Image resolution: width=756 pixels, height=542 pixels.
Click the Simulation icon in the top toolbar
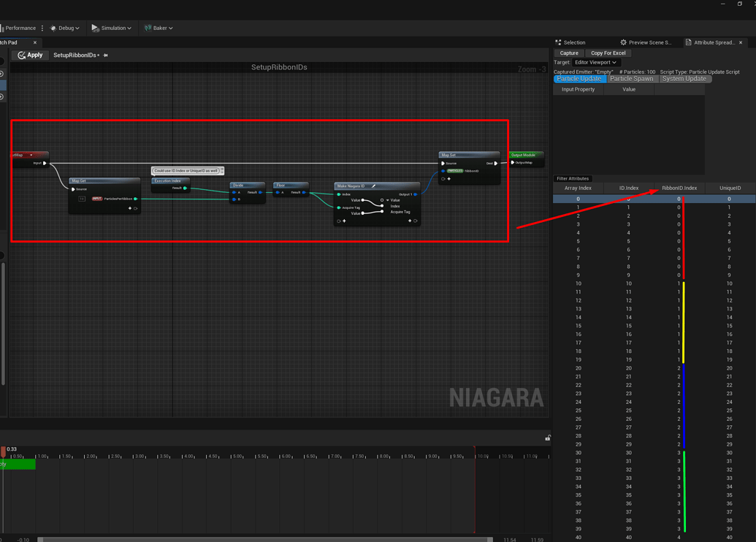(94, 28)
